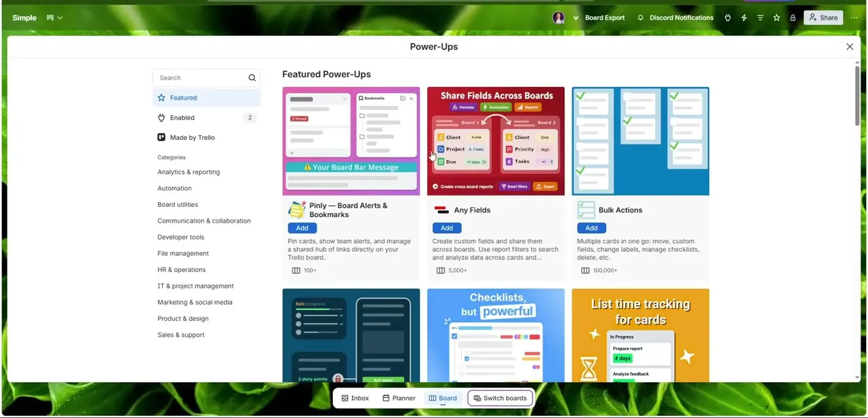Add the Pinly Power-Up
868x418 pixels.
pos(302,228)
